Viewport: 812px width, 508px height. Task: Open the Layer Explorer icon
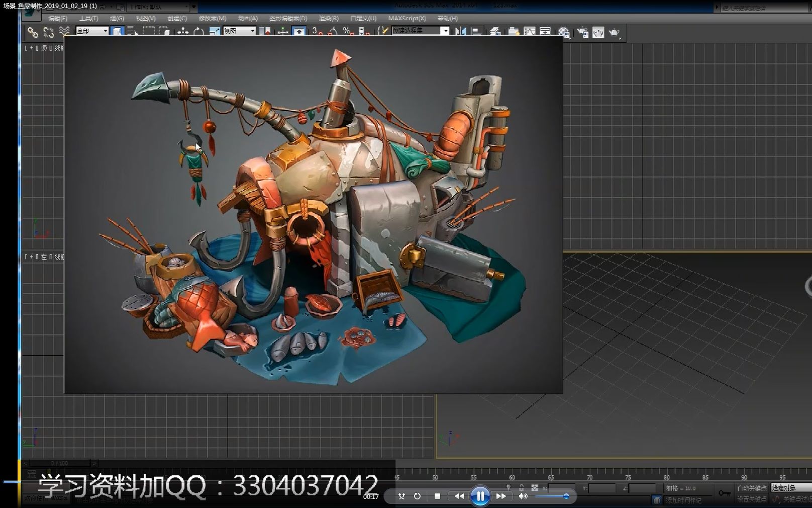pos(495,32)
